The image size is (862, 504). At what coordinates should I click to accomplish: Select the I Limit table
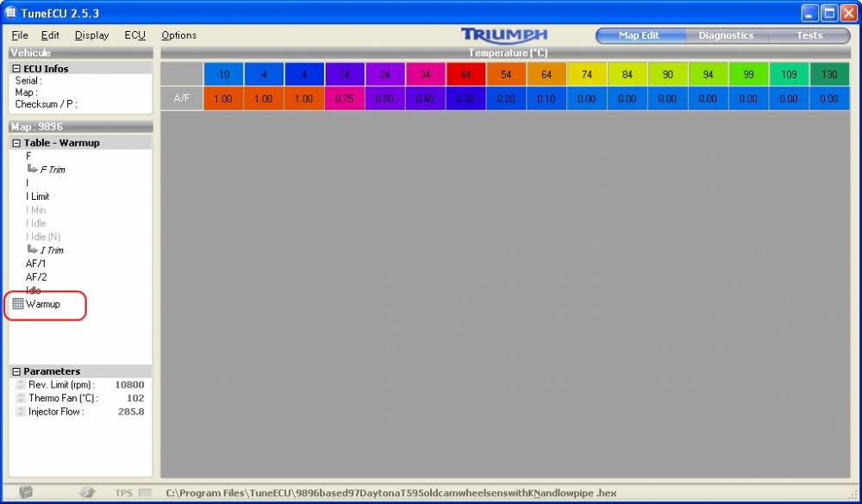click(x=37, y=196)
